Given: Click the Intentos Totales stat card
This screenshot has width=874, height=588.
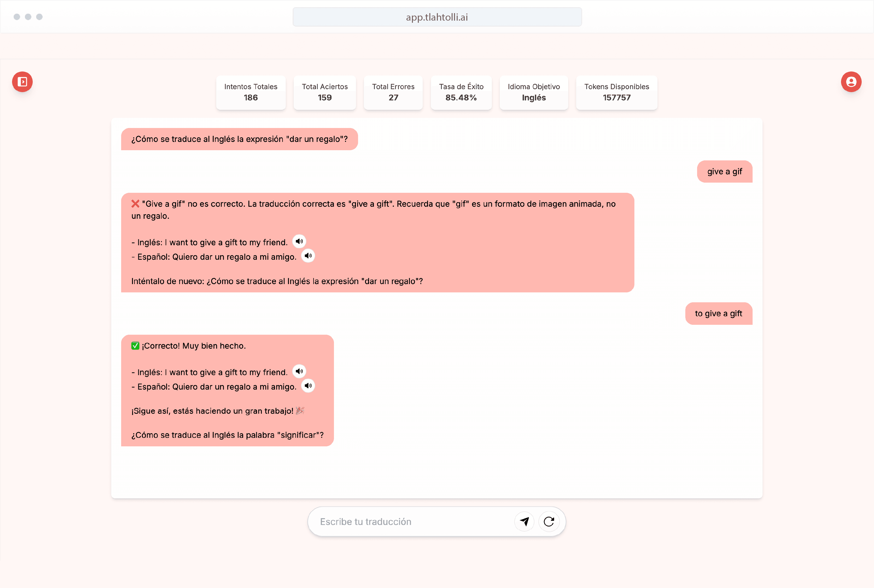Looking at the screenshot, I should coord(251,92).
